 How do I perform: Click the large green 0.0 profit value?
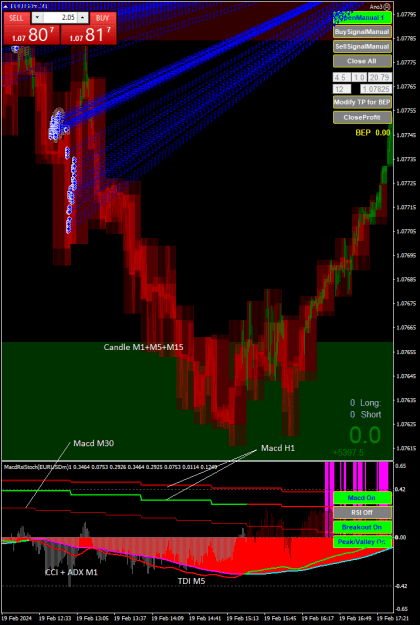[365, 435]
